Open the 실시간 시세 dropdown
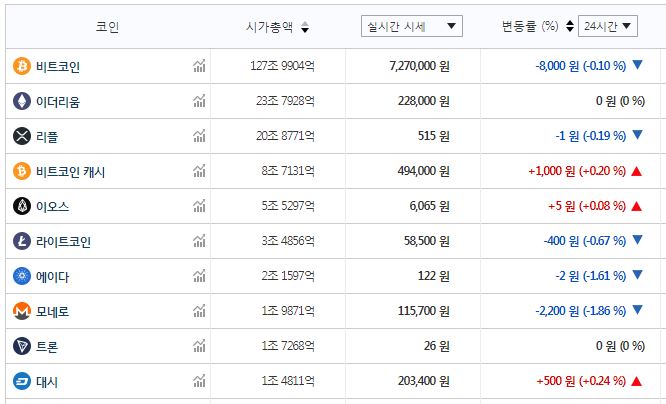Screen dimensions: 666x404 tap(411, 26)
